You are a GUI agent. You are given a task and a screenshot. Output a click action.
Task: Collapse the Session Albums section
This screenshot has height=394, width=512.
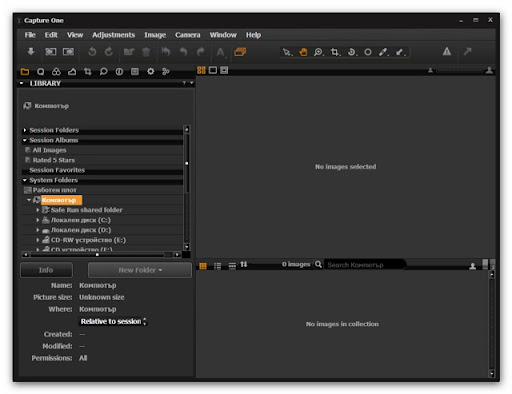[25, 140]
